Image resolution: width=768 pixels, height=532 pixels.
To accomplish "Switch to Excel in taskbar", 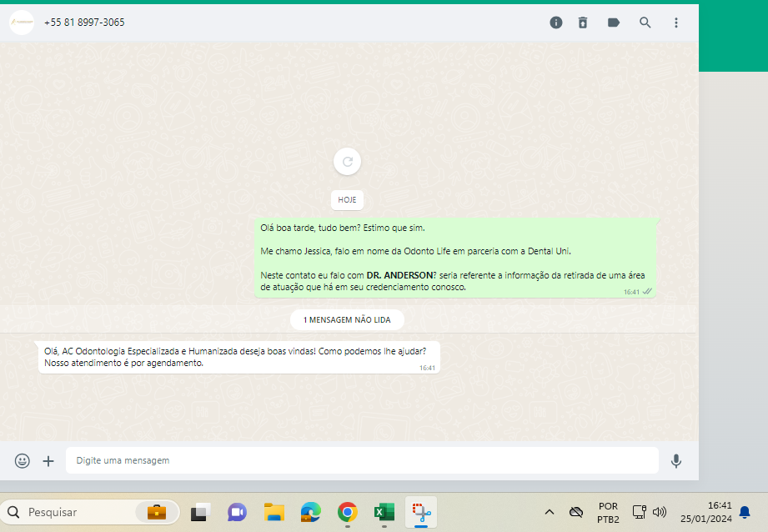I will pos(384,513).
